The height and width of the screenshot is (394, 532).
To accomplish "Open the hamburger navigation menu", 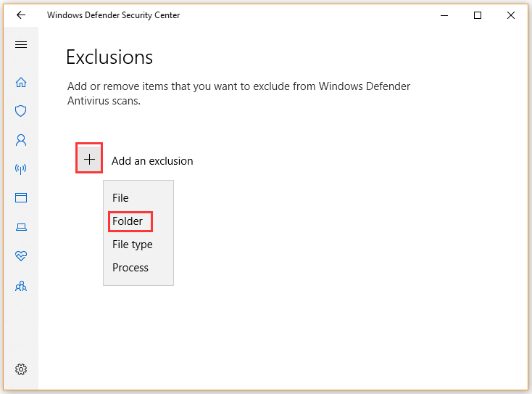I will click(21, 44).
